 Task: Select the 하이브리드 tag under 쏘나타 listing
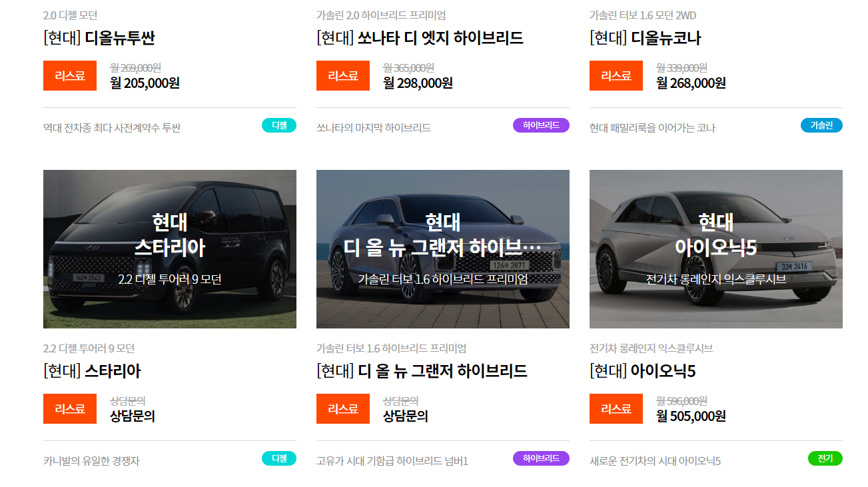tap(540, 125)
